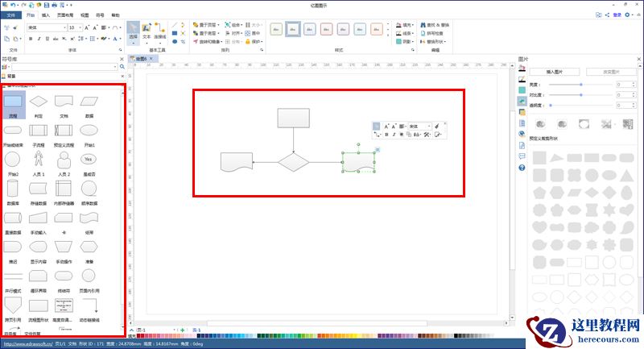Click the 居中 center button in arrange group
Screen dimensions: 644x349
253,33
